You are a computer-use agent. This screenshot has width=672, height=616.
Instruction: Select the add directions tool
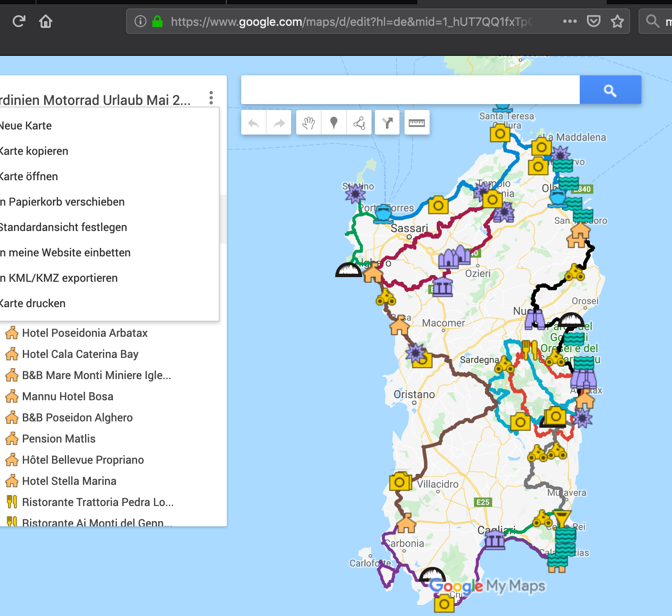387,123
